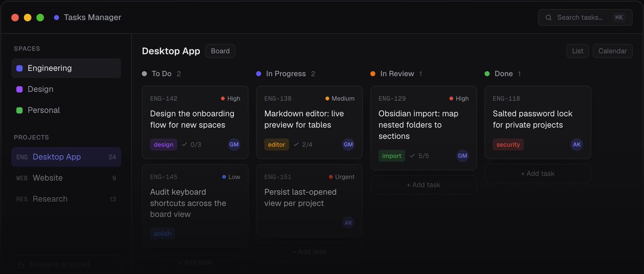Open task Markdown editor live preview

click(x=309, y=122)
